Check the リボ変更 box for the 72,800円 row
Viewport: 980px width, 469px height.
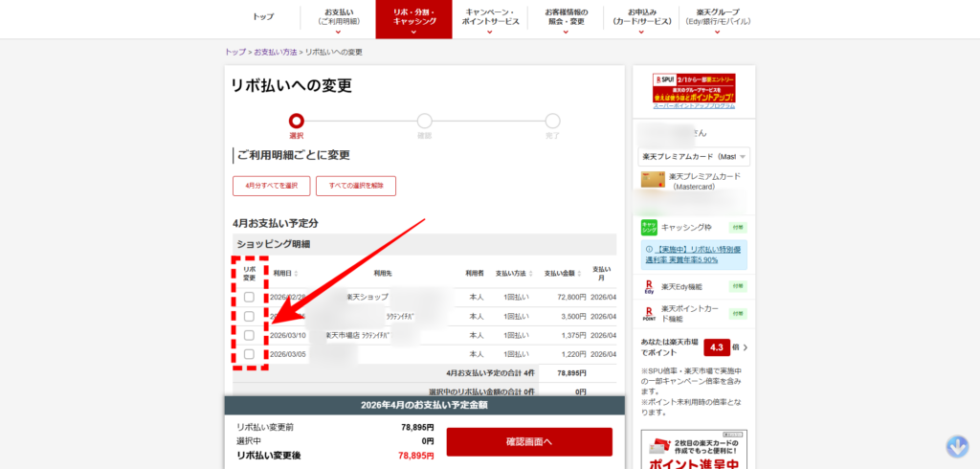249,298
